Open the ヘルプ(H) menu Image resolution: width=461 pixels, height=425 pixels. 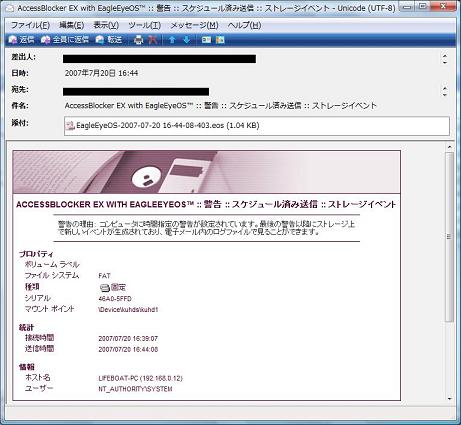pyautogui.click(x=244, y=25)
